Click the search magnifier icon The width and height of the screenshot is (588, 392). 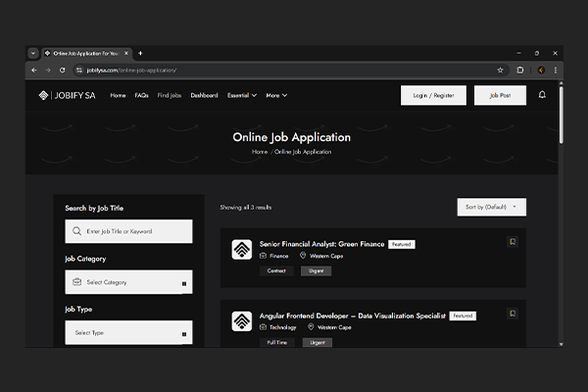coord(76,231)
